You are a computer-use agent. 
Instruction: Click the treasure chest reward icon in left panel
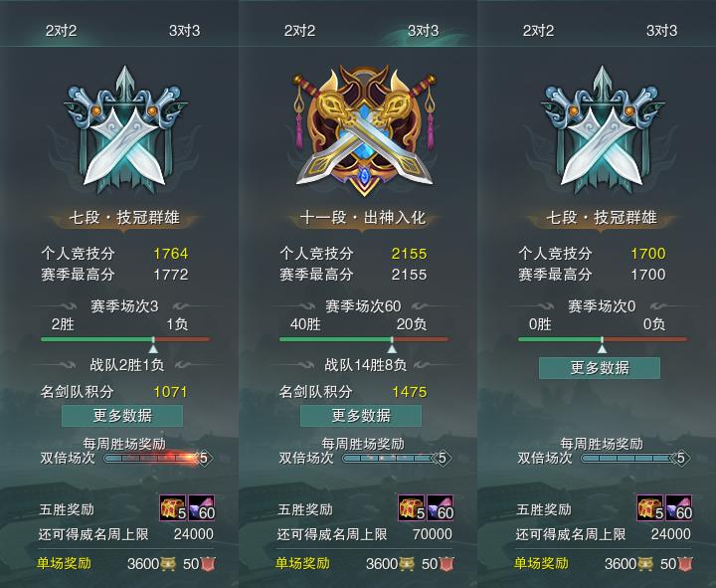[x=173, y=507]
